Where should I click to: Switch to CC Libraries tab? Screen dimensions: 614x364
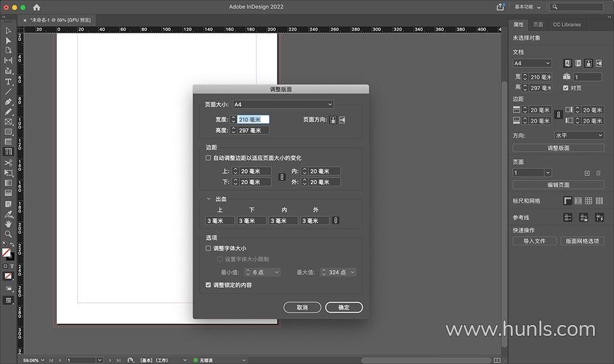coord(567,24)
